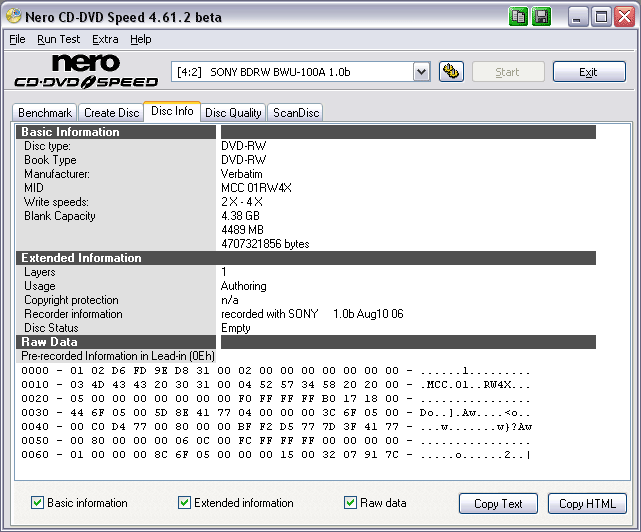
Task: Open the File menu
Action: tap(17, 39)
